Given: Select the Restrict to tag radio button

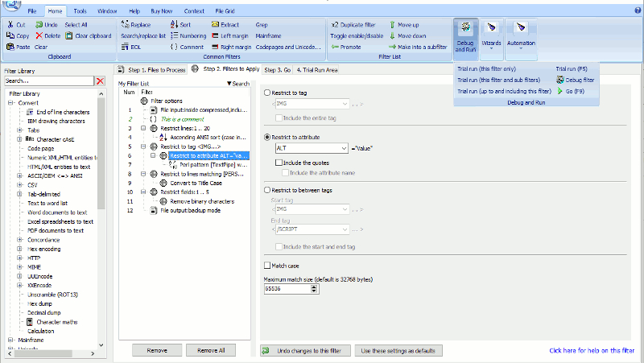Looking at the screenshot, I should click(x=267, y=93).
